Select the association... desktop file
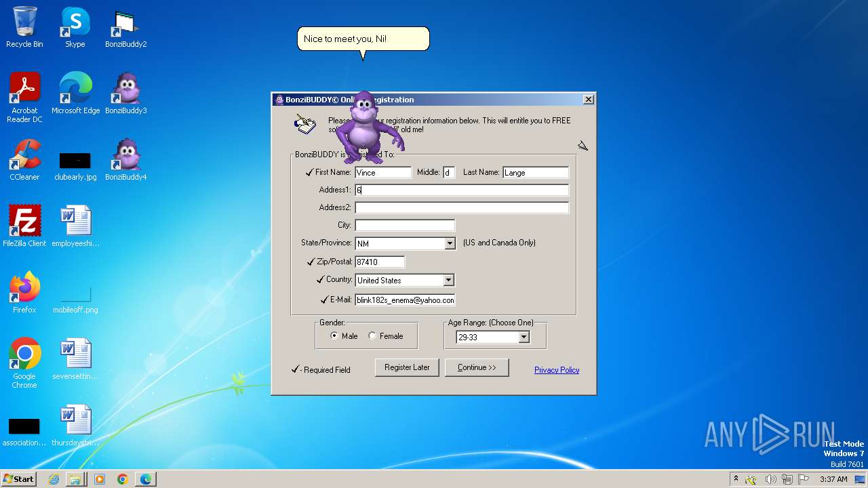The width and height of the screenshot is (868, 488). 24,432
